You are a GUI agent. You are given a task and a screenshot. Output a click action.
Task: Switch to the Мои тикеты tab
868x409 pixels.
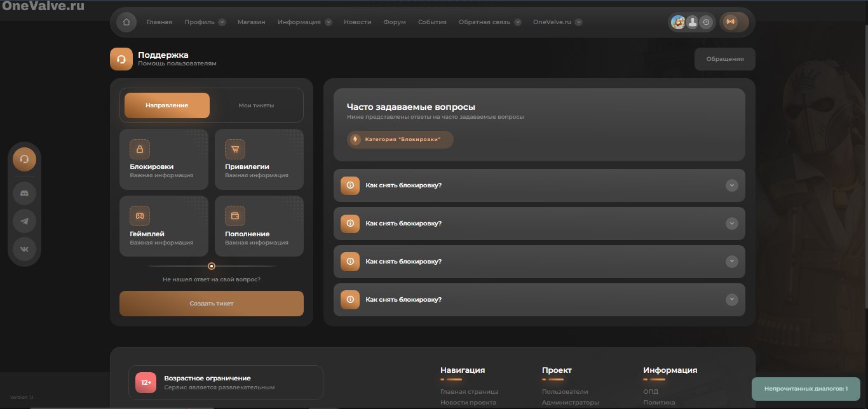tap(256, 105)
